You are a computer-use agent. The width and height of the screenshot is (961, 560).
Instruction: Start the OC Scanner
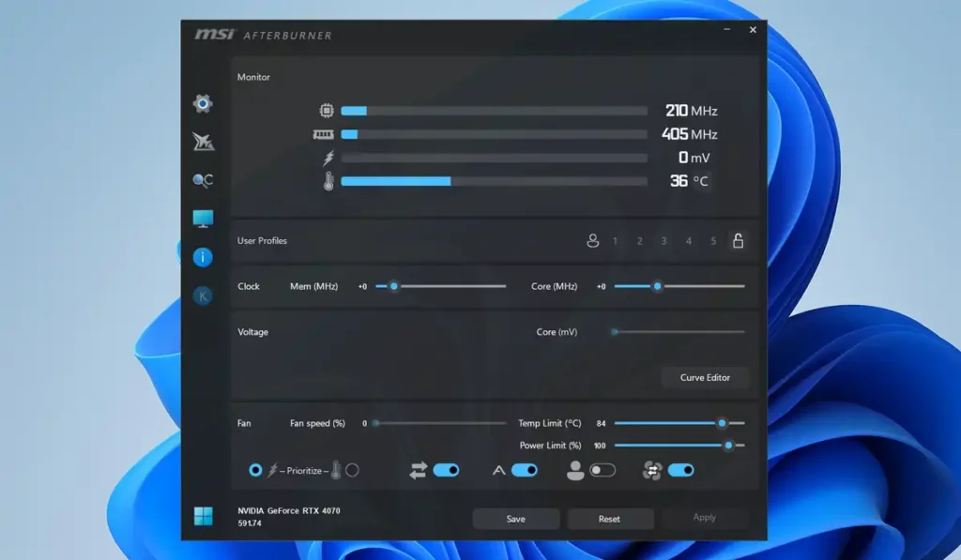(x=203, y=181)
